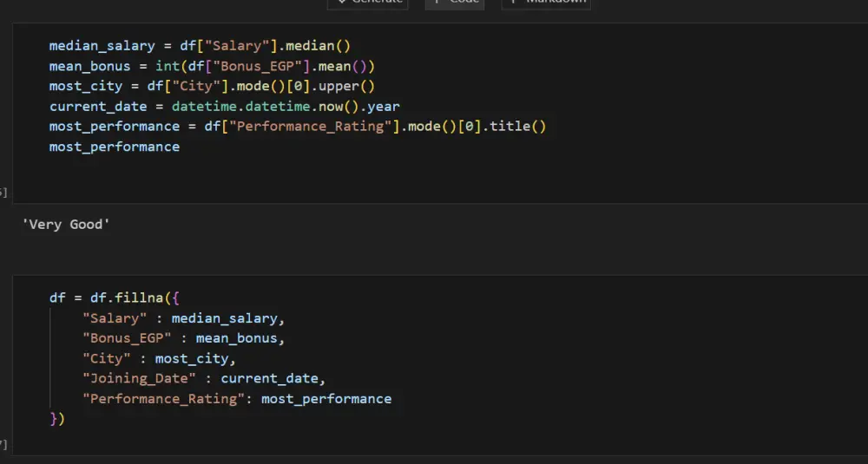The width and height of the screenshot is (868, 464).
Task: Click the current_date datetime.now().year line
Action: pyautogui.click(x=224, y=106)
